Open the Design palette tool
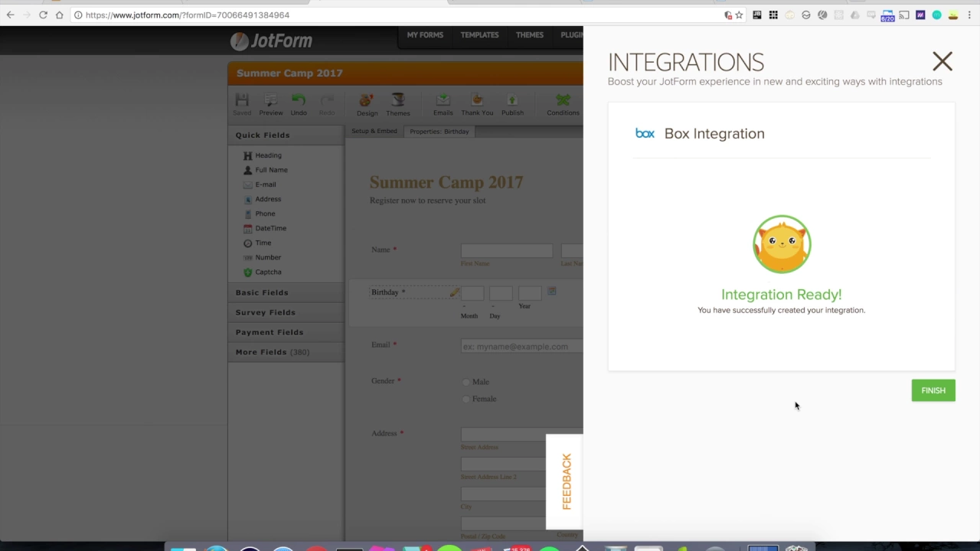980x551 pixels. pos(367,105)
